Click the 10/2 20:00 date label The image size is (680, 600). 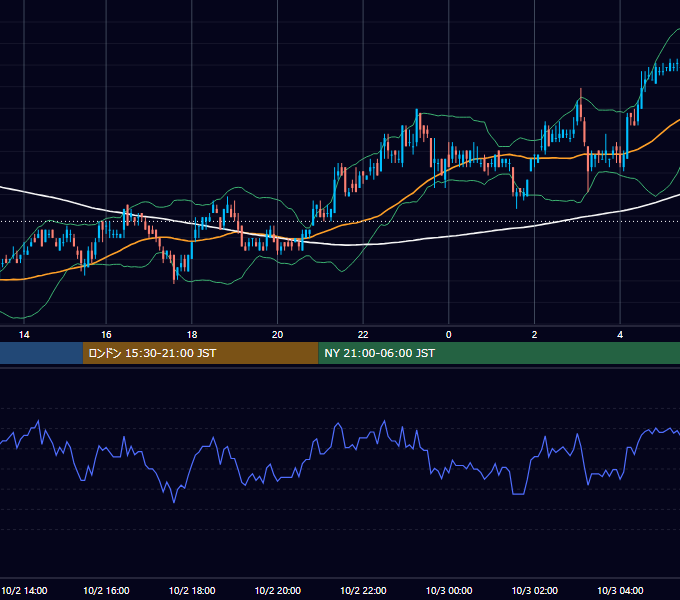tap(278, 591)
